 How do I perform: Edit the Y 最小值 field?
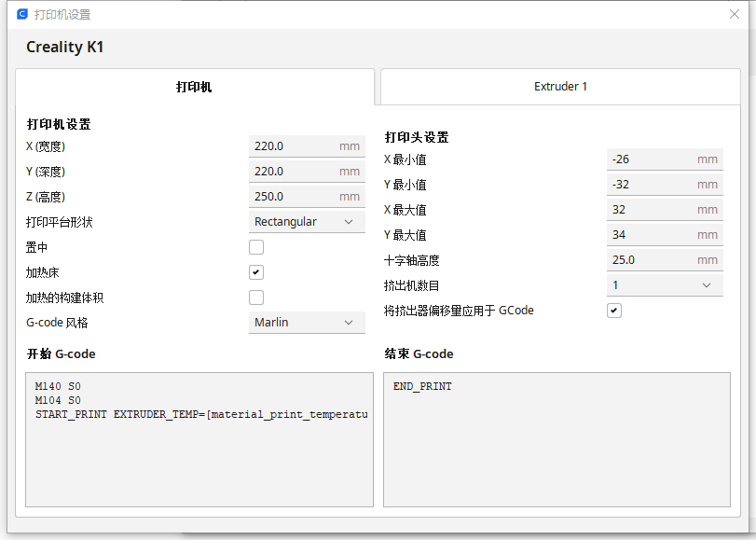(665, 185)
